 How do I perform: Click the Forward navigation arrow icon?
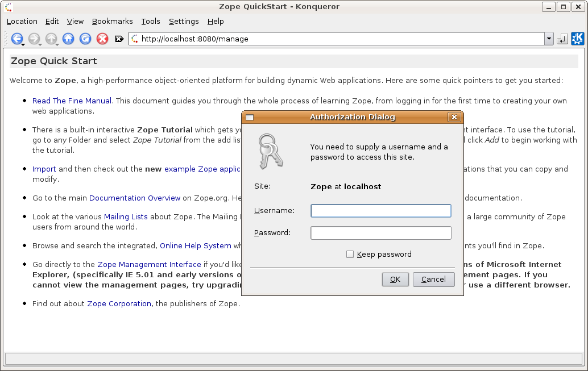(34, 39)
